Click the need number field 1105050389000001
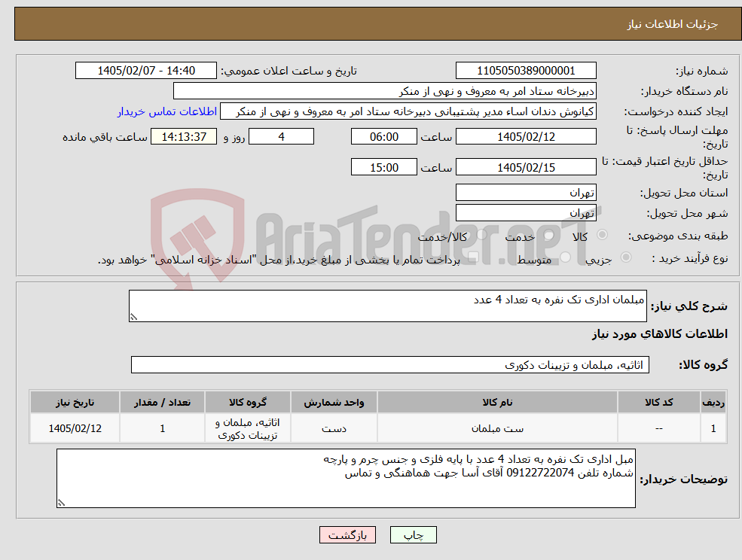This screenshot has height=560, width=742. click(x=526, y=71)
